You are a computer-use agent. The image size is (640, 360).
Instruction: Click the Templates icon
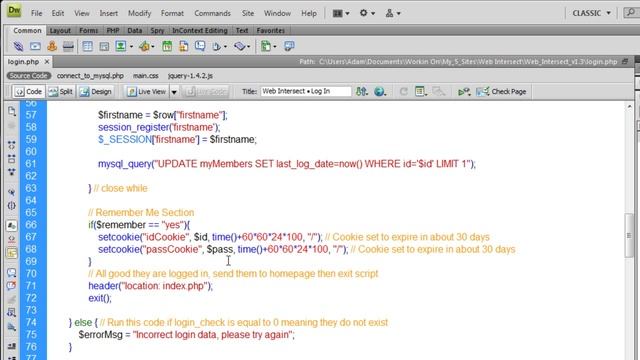266,46
